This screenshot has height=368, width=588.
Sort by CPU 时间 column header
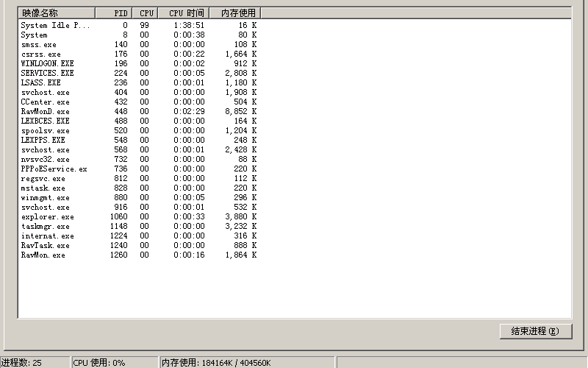pos(184,13)
